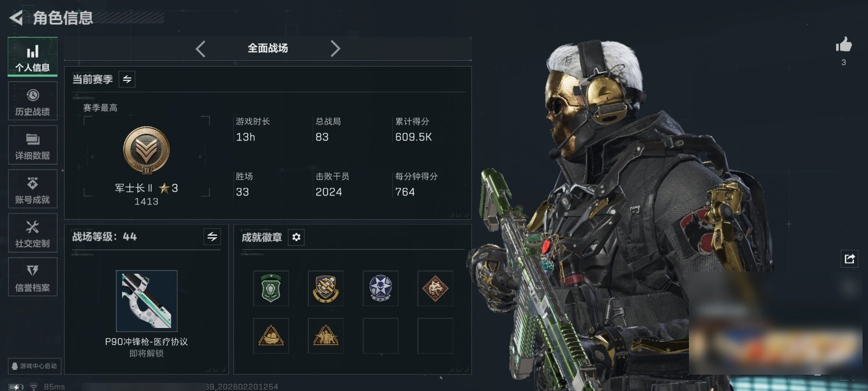The height and width of the screenshot is (391, 868).
Task: Select the empty seventh badge slot
Action: point(380,336)
